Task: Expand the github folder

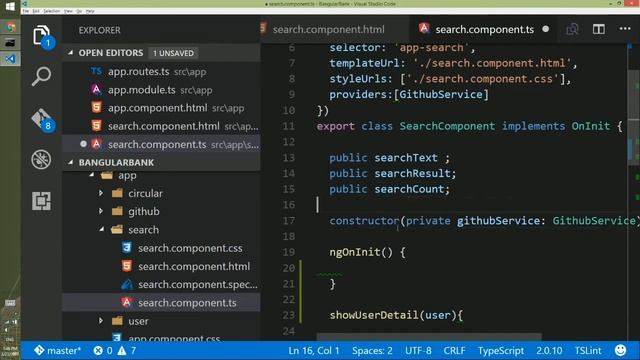Action: (x=101, y=211)
